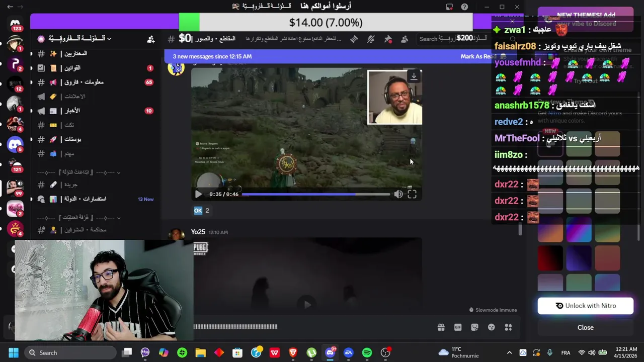Open Windows Start menu
The width and height of the screenshot is (644, 362).
point(14,352)
